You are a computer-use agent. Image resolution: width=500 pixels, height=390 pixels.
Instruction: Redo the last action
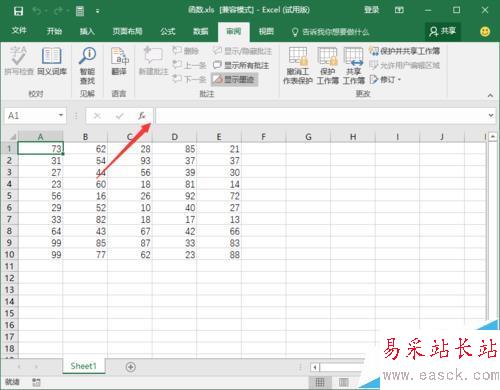58,11
